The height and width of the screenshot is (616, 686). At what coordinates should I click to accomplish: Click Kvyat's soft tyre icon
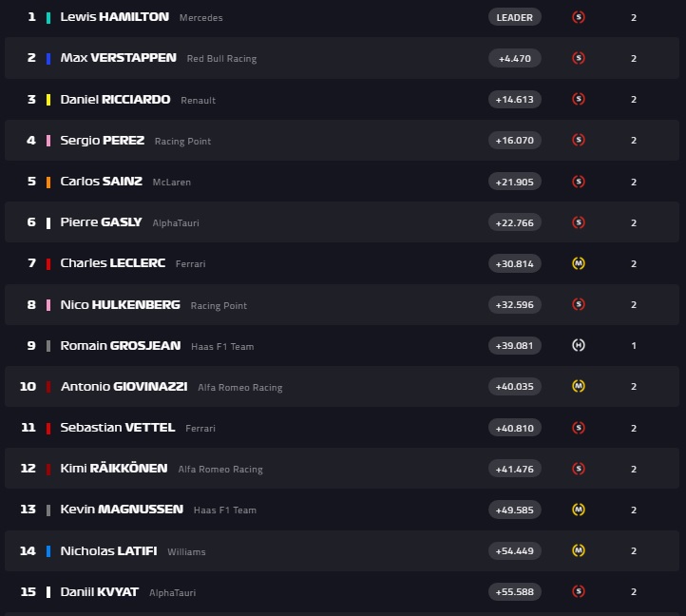[578, 591]
